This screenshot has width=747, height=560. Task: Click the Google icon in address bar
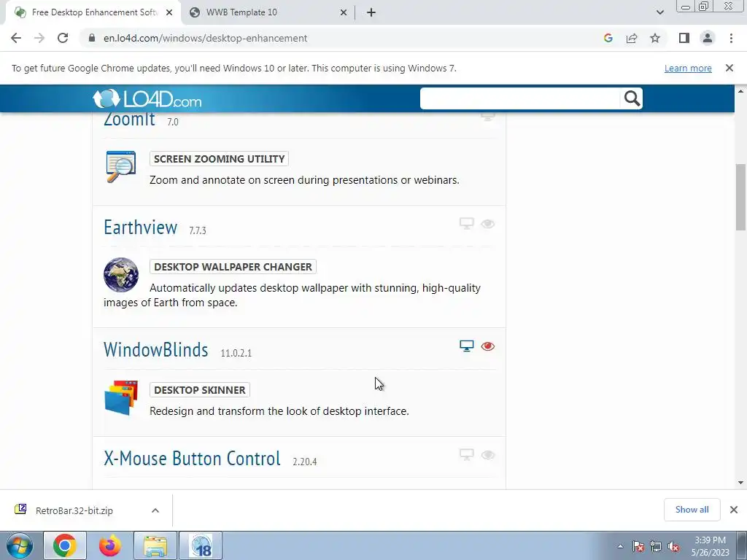click(x=608, y=38)
